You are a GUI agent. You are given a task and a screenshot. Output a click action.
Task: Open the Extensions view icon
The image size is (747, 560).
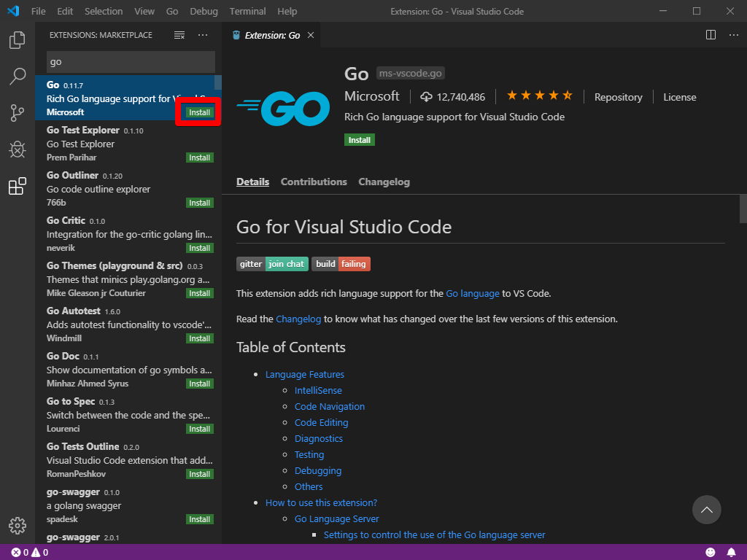pyautogui.click(x=18, y=186)
